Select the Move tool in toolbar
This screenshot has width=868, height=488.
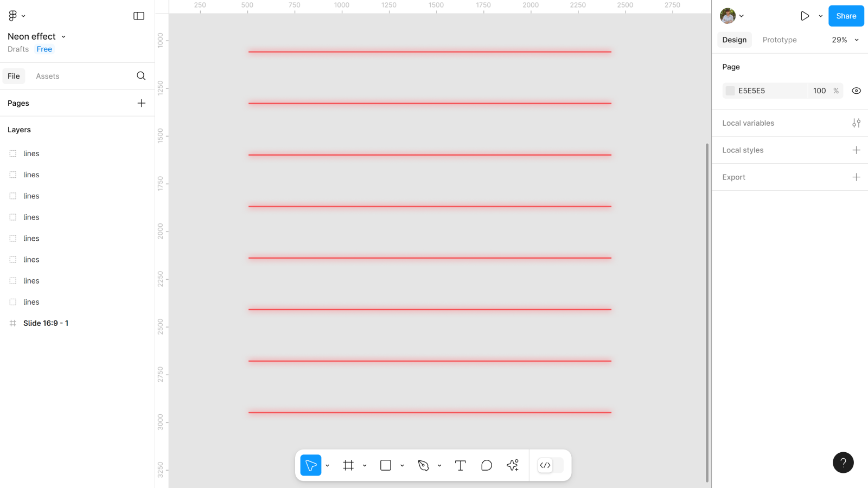click(311, 465)
